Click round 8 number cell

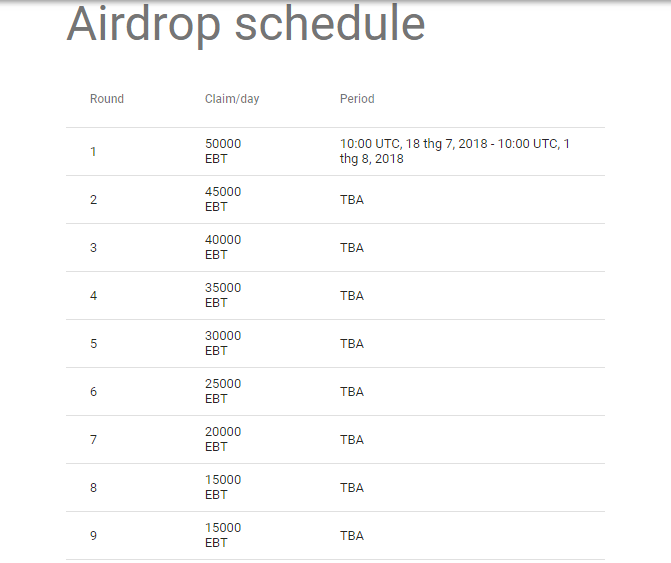93,488
